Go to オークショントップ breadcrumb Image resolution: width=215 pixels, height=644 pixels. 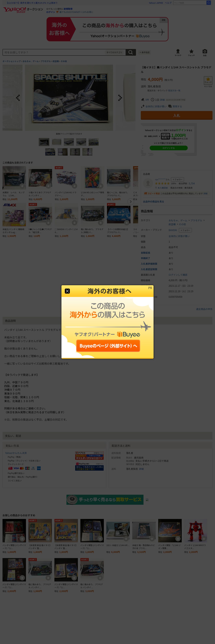tap(12, 61)
